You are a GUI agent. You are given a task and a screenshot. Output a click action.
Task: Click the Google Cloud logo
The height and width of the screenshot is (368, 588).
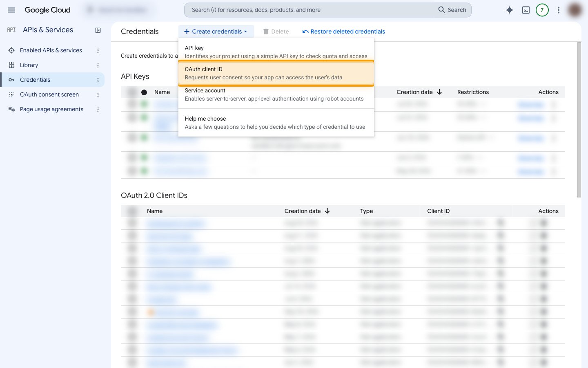point(47,10)
